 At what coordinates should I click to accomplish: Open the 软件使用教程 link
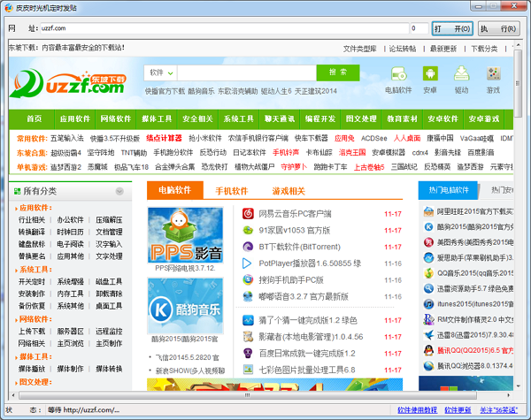pos(417,410)
